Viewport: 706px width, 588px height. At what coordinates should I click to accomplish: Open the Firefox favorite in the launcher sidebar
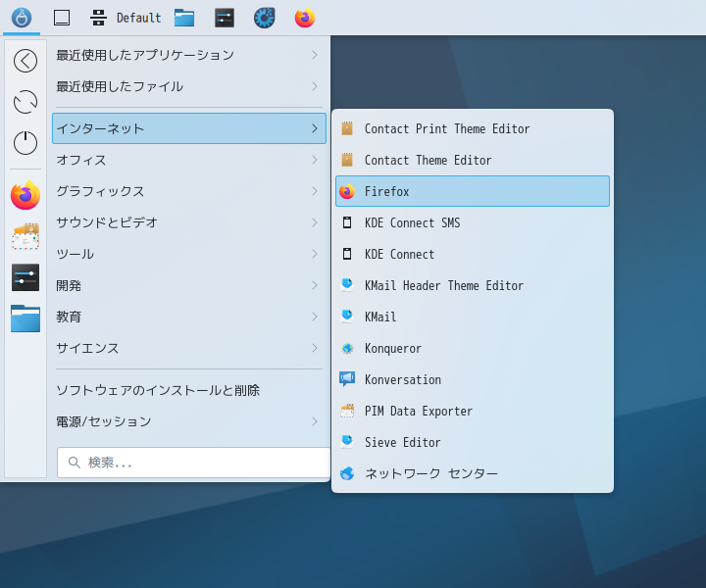point(25,195)
